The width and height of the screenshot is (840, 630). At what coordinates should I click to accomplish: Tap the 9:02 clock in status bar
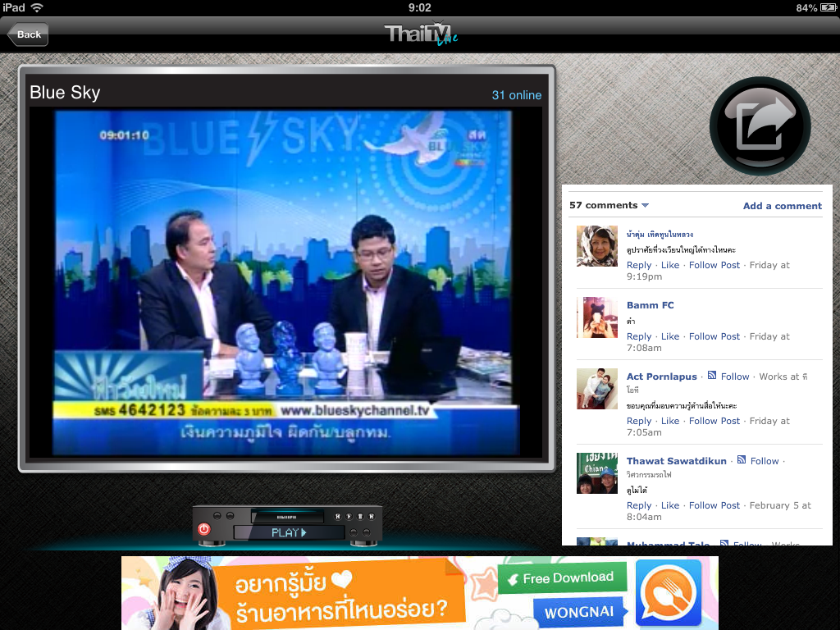click(419, 7)
